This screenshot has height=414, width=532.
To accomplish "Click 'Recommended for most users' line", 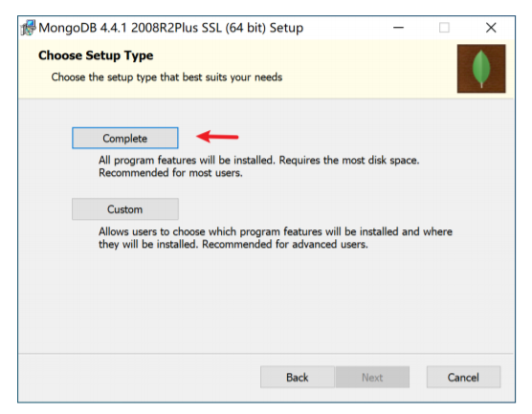I will pyautogui.click(x=170, y=173).
